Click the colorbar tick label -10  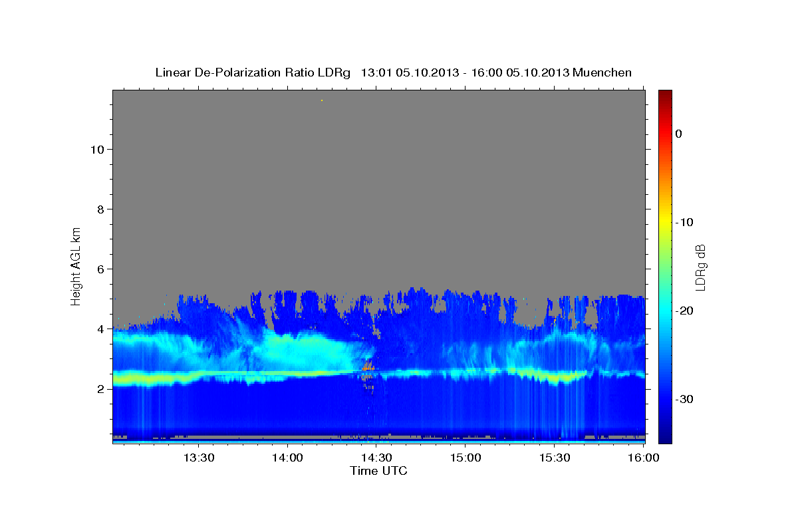(684, 222)
